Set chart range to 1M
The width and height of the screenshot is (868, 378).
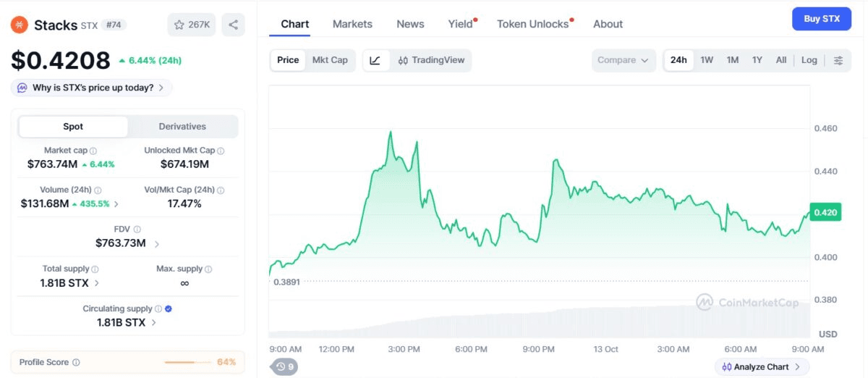coord(733,60)
